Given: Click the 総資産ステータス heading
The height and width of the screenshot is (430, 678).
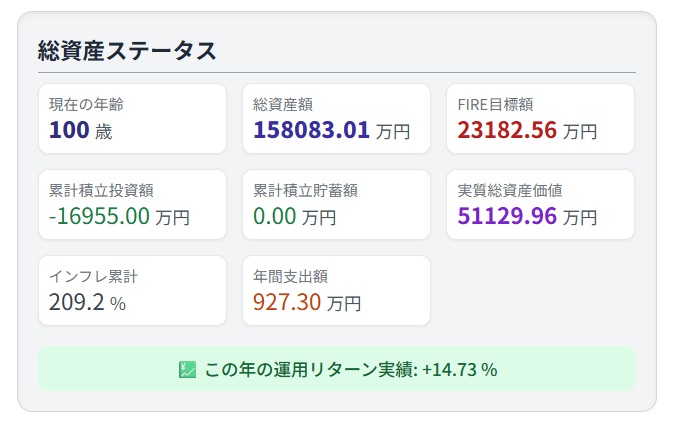Looking at the screenshot, I should pyautogui.click(x=127, y=51).
